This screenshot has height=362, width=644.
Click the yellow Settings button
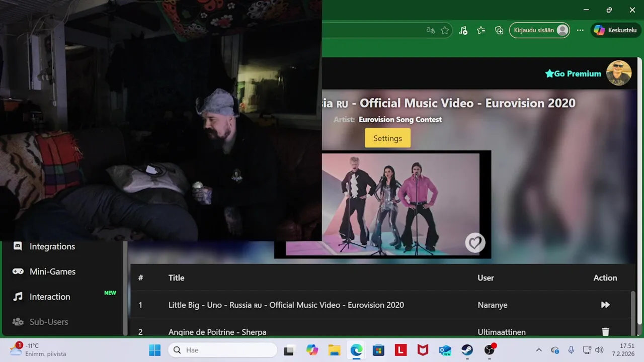[x=387, y=138]
